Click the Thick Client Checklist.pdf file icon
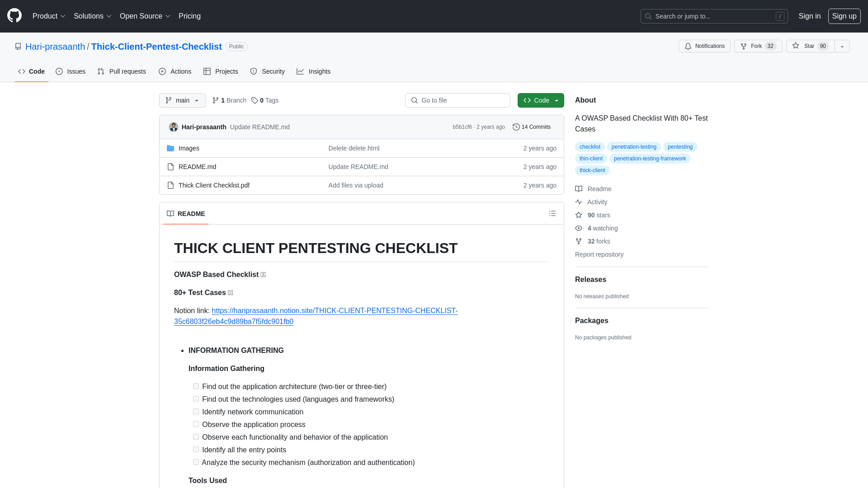This screenshot has width=868, height=488. coord(170,185)
